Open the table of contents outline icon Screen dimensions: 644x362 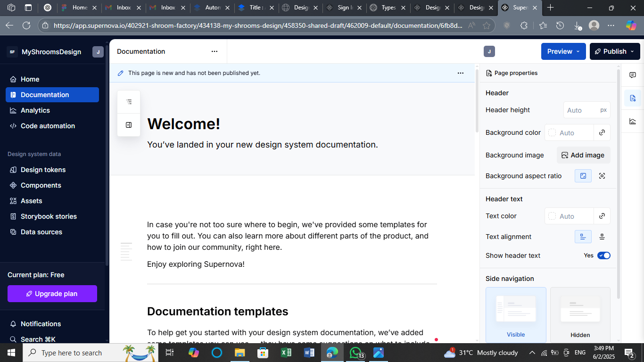pos(128,101)
